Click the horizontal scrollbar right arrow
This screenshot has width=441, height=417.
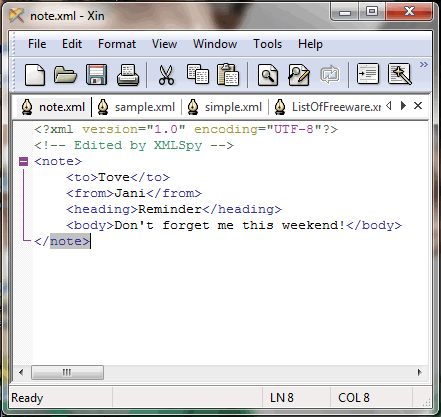coord(420,372)
